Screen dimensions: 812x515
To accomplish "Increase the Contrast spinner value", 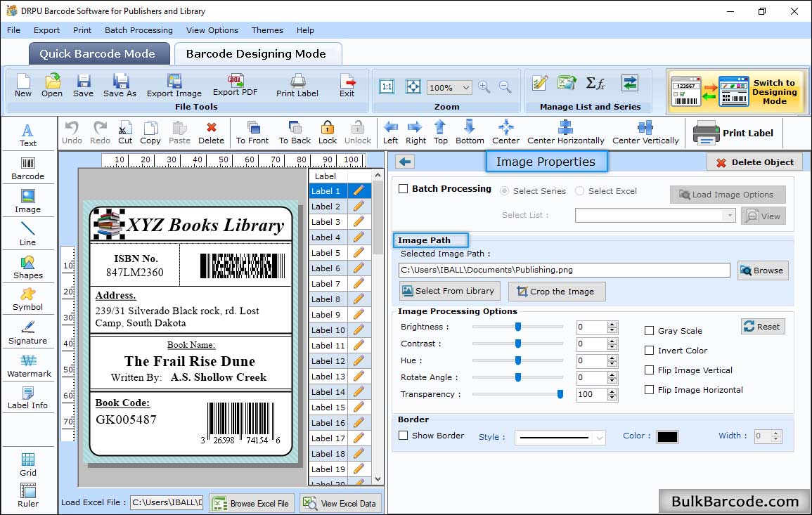I will [612, 341].
